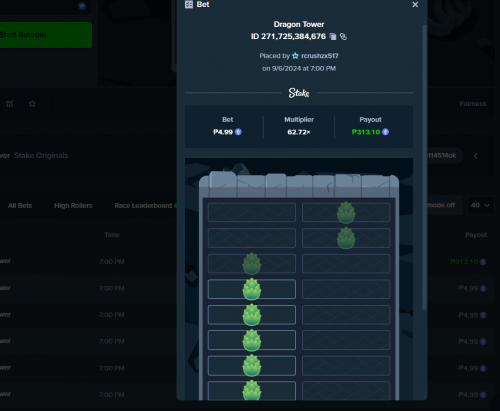Click Start Autobet button behind dialog
This screenshot has width=500, height=411.
[x=46, y=35]
